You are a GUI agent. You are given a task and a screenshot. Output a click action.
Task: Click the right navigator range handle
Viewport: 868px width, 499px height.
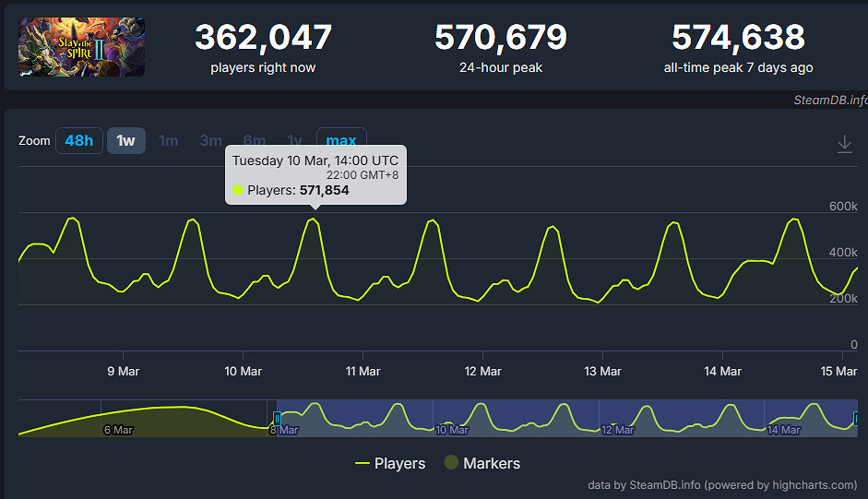856,418
